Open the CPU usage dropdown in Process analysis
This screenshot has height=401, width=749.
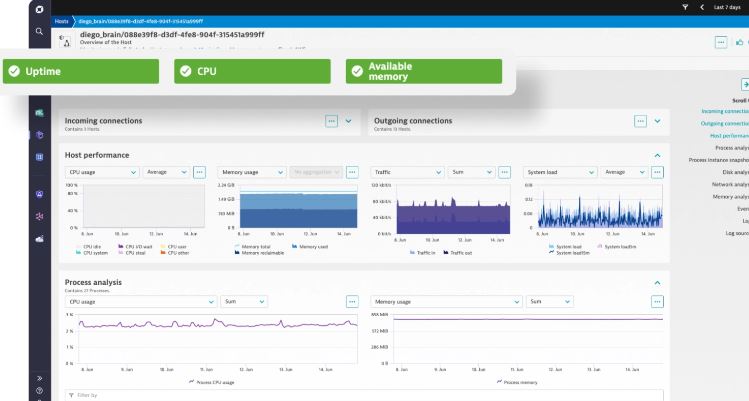click(x=141, y=302)
